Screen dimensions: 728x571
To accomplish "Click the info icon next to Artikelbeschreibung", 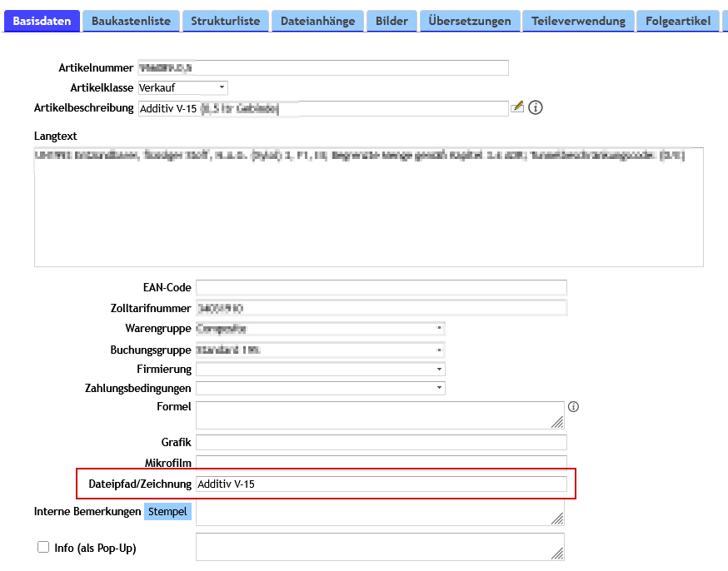I will pos(536,107).
